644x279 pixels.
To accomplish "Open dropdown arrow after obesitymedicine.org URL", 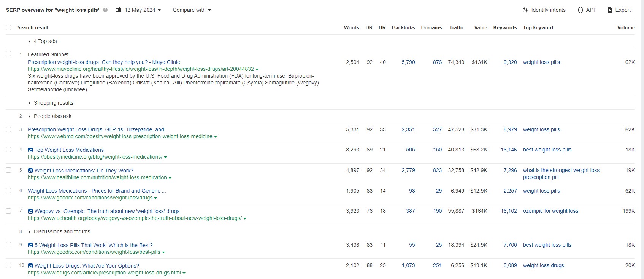I will 165,157.
